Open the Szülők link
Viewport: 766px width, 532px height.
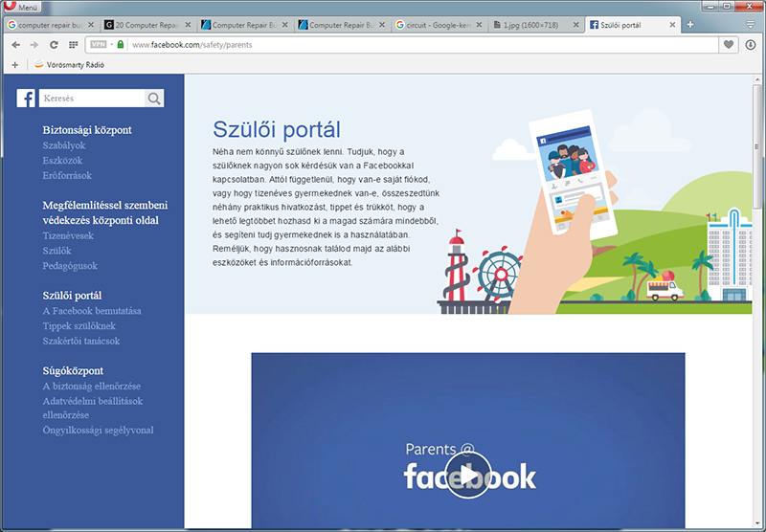pyautogui.click(x=56, y=251)
